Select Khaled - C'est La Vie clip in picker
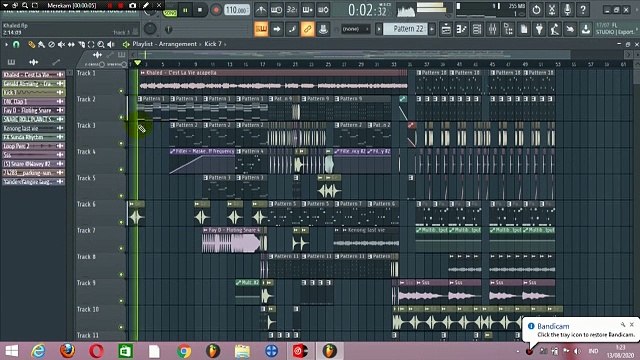 (x=33, y=75)
